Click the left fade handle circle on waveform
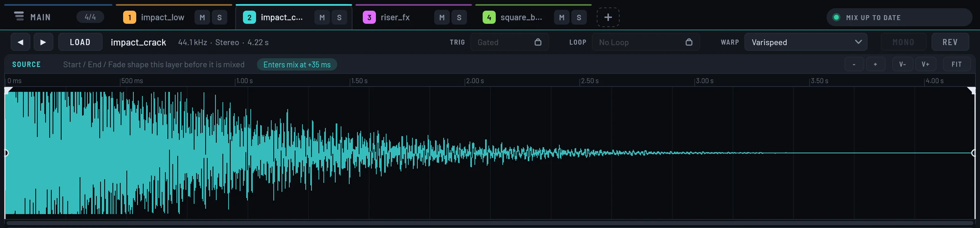Image resolution: width=980 pixels, height=228 pixels. [5, 153]
